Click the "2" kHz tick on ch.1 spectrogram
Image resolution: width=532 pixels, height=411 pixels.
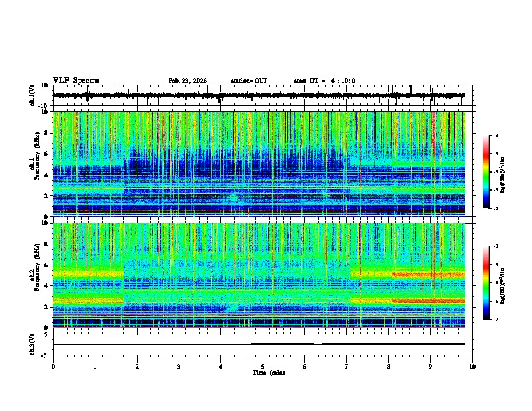[x=46, y=196]
